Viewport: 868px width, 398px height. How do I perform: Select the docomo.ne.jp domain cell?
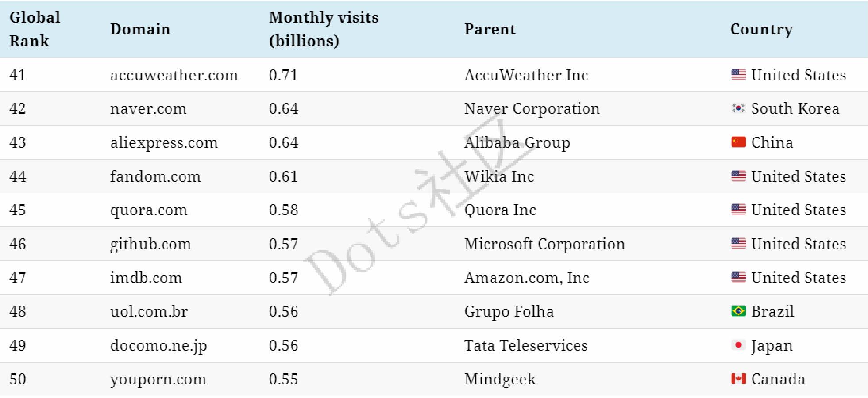click(158, 345)
